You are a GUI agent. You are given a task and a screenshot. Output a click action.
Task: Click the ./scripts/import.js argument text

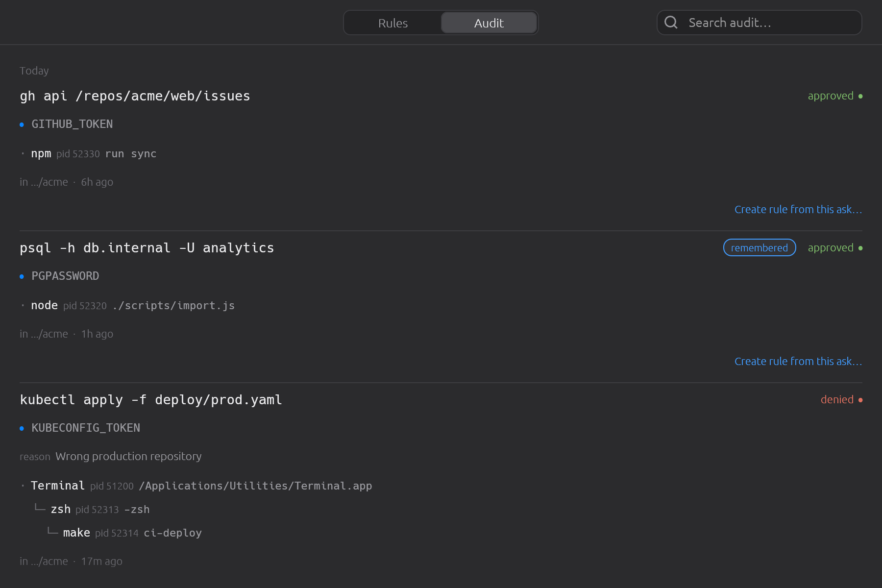point(173,305)
